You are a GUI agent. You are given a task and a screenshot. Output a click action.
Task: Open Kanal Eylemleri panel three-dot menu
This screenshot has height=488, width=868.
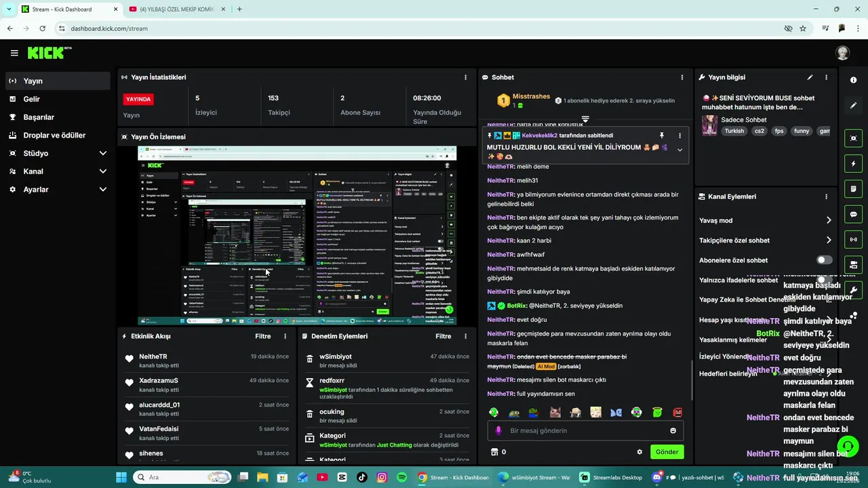coord(826,197)
